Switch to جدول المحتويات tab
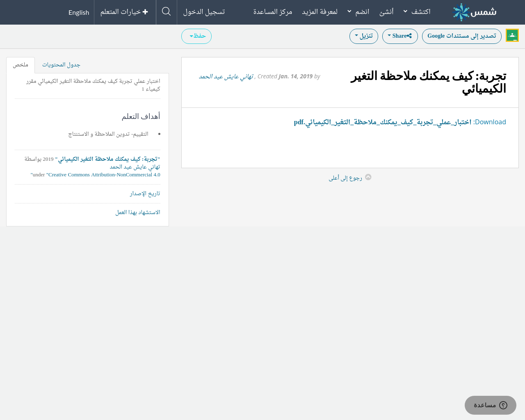The height and width of the screenshot is (420, 525). click(61, 65)
